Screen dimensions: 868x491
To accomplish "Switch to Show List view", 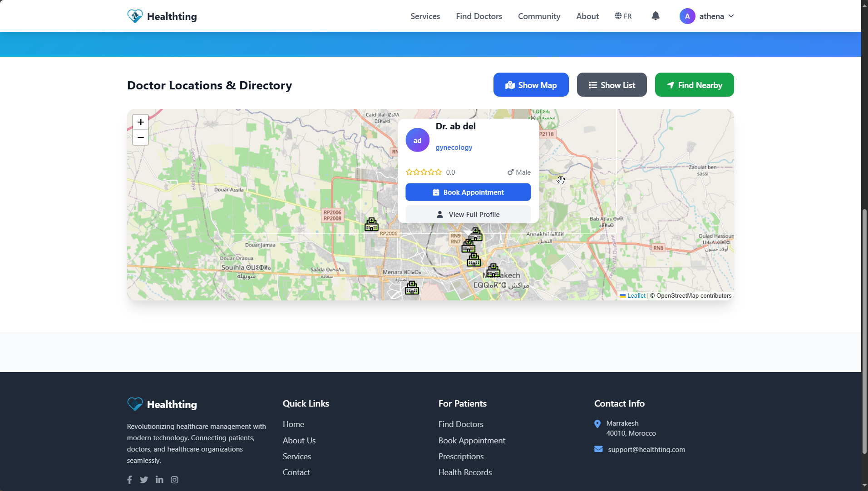I will coord(612,84).
